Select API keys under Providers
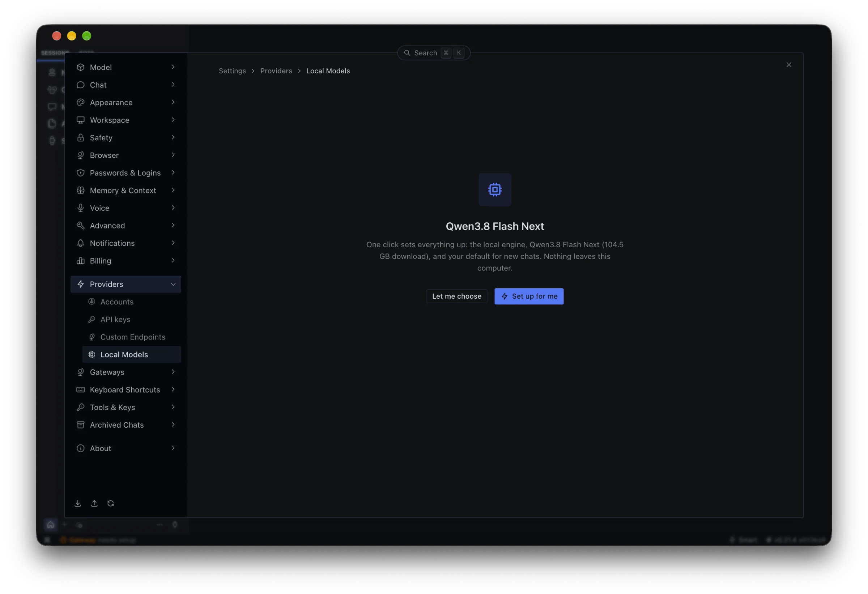The height and width of the screenshot is (594, 868). 132,319
